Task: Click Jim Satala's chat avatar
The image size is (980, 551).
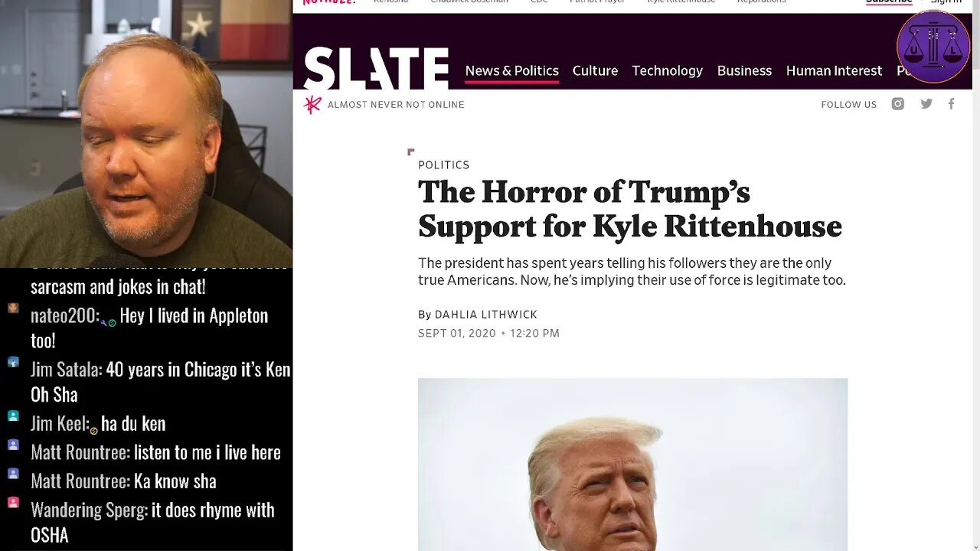Action: (x=13, y=363)
